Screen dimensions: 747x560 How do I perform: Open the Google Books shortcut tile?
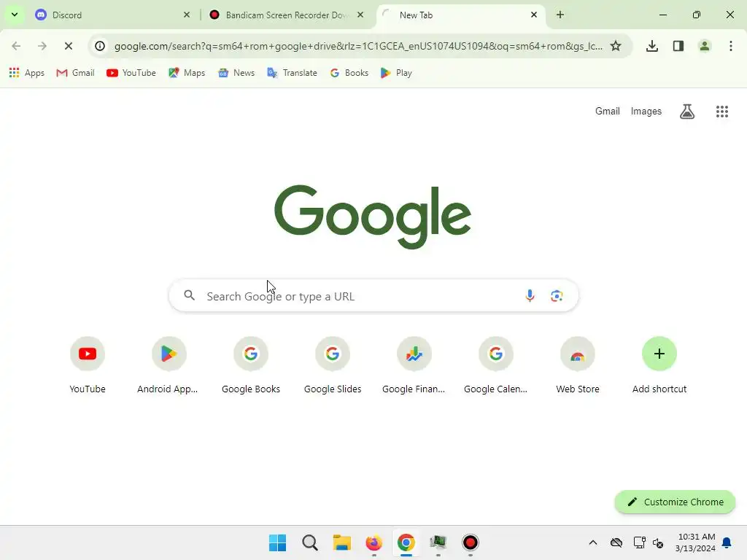point(251,366)
